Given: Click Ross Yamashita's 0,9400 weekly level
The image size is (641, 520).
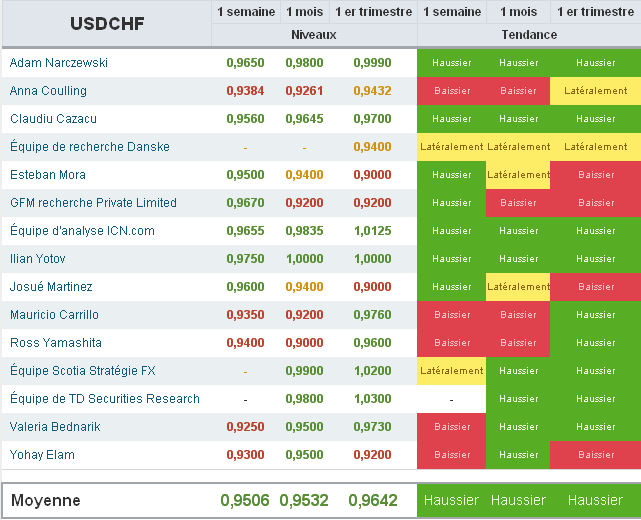Looking at the screenshot, I should [245, 343].
